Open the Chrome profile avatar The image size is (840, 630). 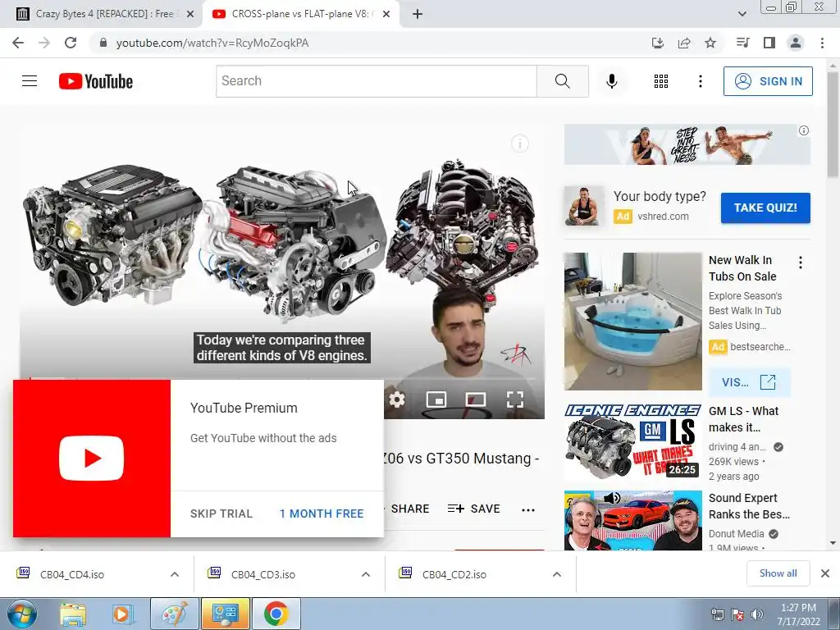tap(796, 43)
